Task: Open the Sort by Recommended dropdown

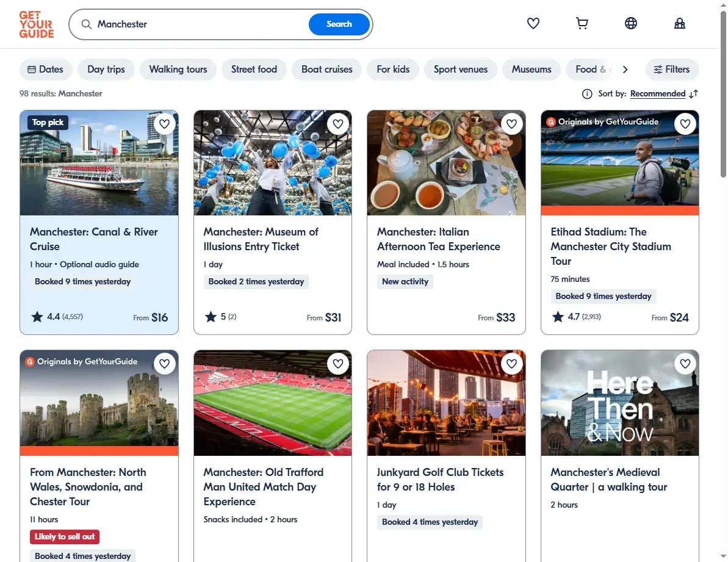Action: (x=657, y=94)
